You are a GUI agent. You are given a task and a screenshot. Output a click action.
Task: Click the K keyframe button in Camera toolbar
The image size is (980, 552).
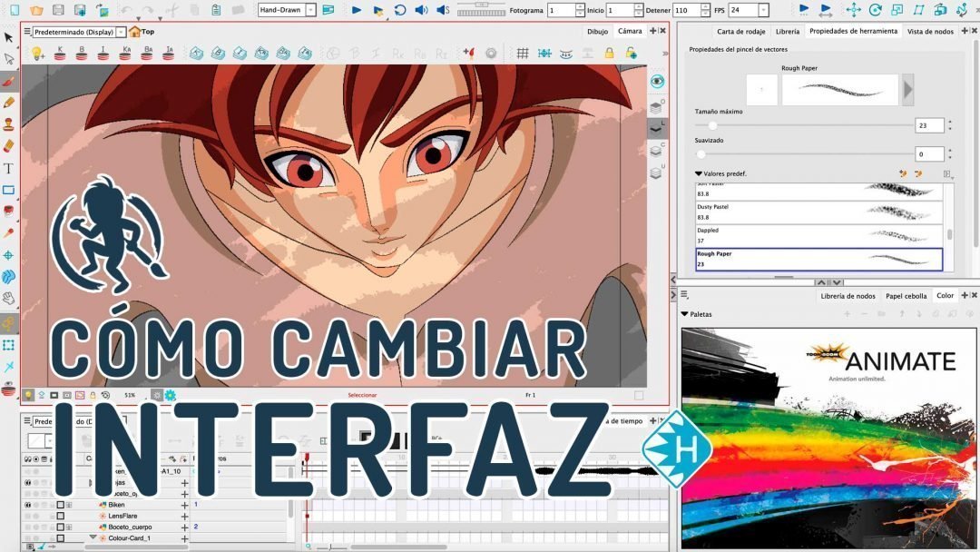click(x=60, y=54)
